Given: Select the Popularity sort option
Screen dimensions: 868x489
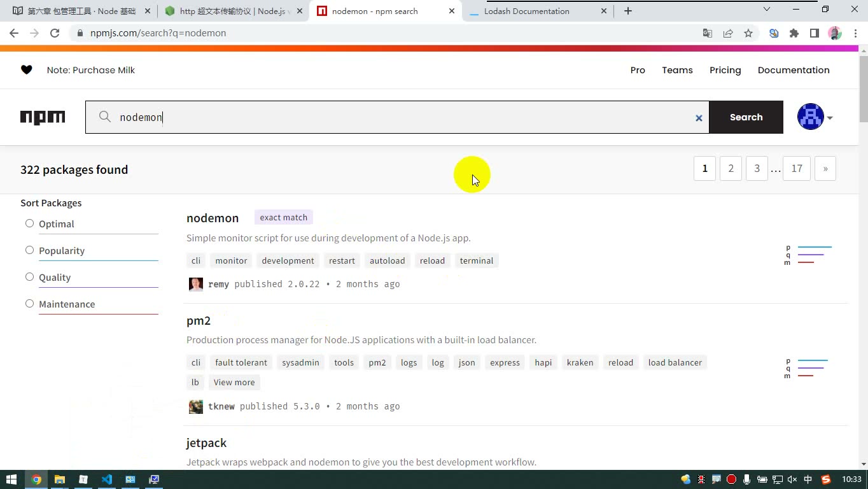Looking at the screenshot, I should 29,250.
